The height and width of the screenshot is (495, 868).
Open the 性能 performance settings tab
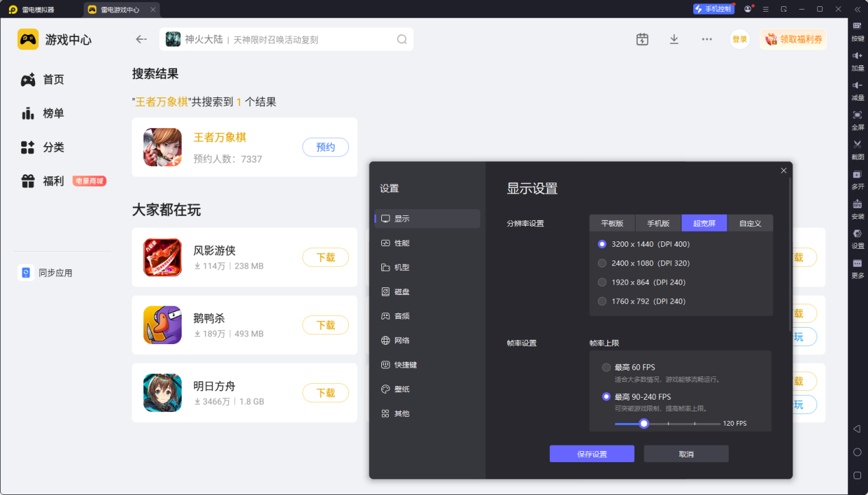(400, 242)
